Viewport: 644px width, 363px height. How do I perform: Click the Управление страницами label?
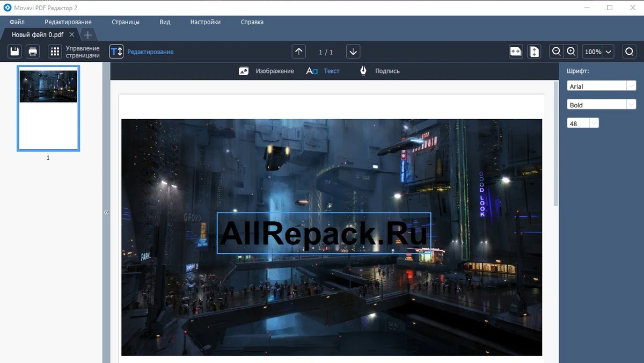click(83, 52)
